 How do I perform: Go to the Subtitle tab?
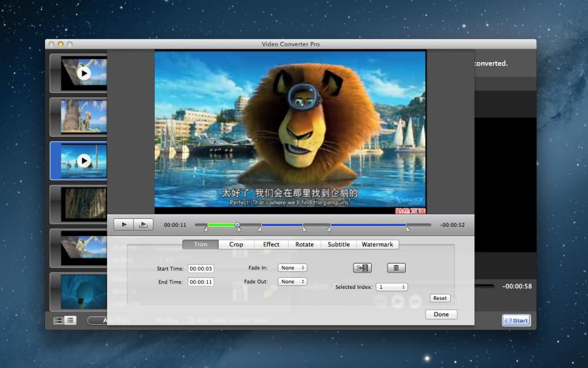click(x=338, y=244)
